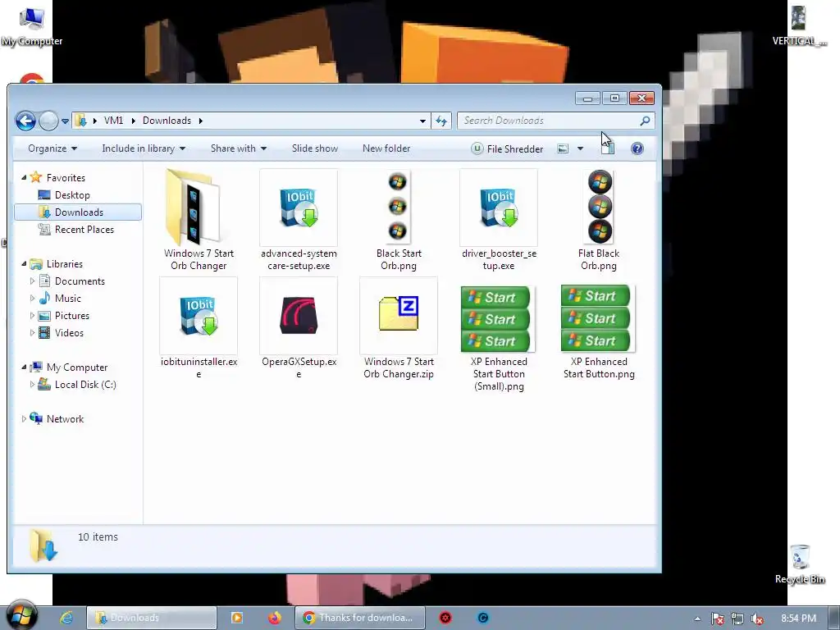Open the Windows Start orb
Image resolution: width=840 pixels, height=630 pixels.
tap(21, 616)
